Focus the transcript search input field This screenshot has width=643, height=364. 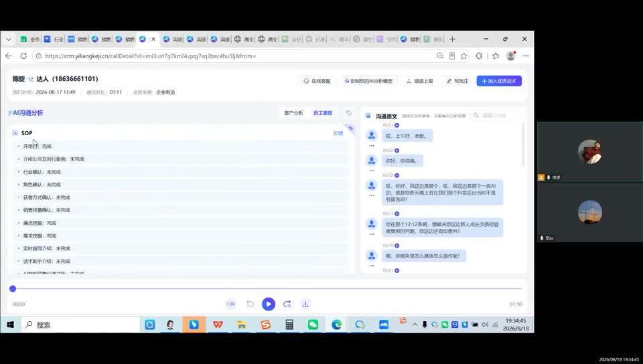point(496,116)
